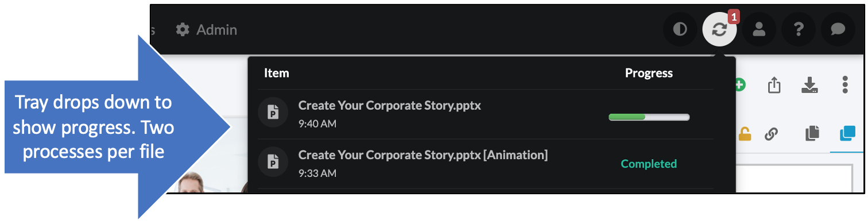This screenshot has width=868, height=224.
Task: Open the user profile icon
Action: [x=759, y=29]
